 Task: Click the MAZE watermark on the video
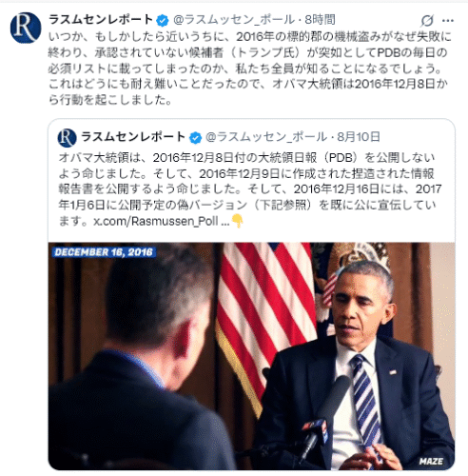click(x=431, y=461)
